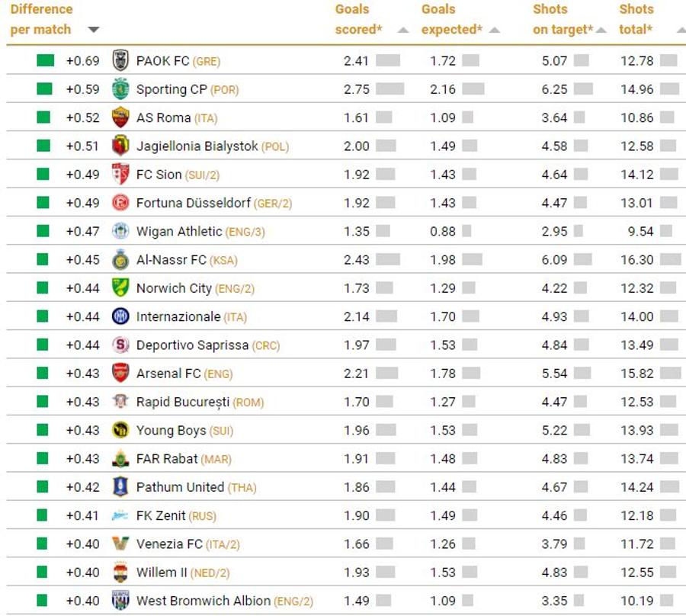Open the Rapid București team name
The width and height of the screenshot is (686, 616).
[x=183, y=402]
